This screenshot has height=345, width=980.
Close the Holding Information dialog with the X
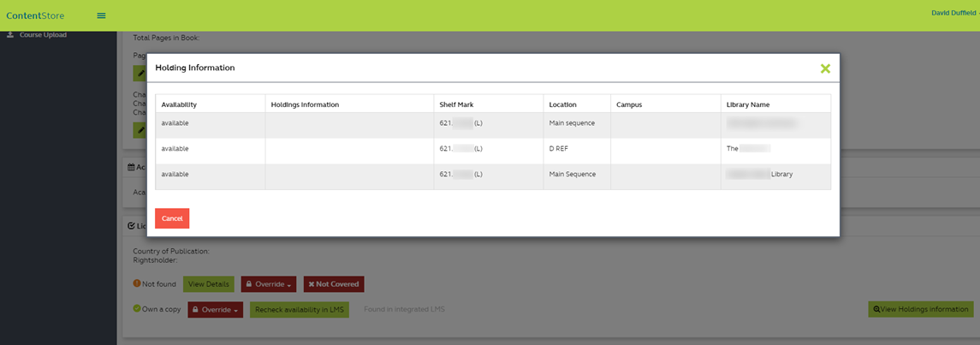point(825,68)
